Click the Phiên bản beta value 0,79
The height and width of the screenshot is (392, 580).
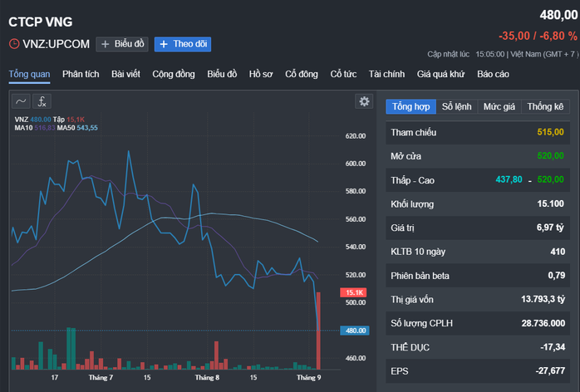(557, 276)
